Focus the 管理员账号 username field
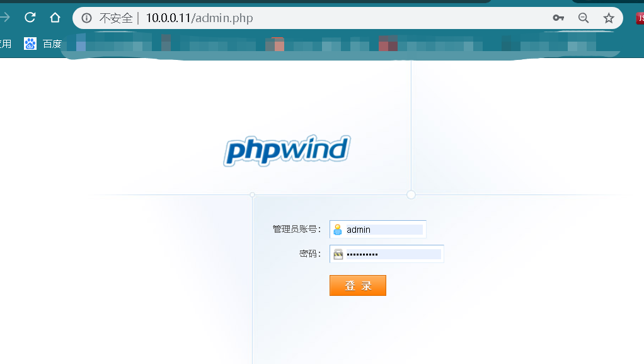The height and width of the screenshot is (364, 644). click(x=378, y=230)
